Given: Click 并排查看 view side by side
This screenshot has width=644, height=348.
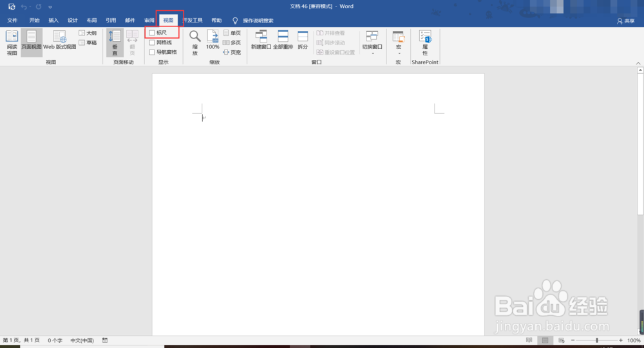Looking at the screenshot, I should (330, 33).
